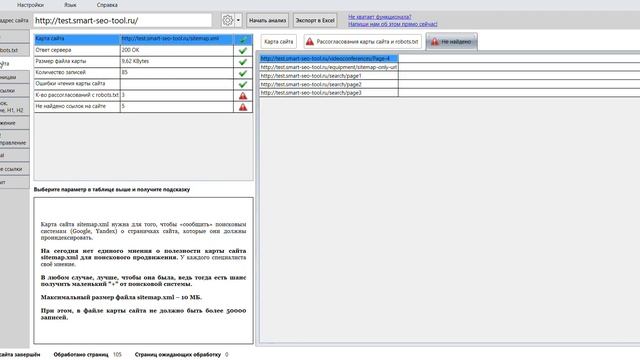
Task: Click the site address input field
Action: click(122, 20)
